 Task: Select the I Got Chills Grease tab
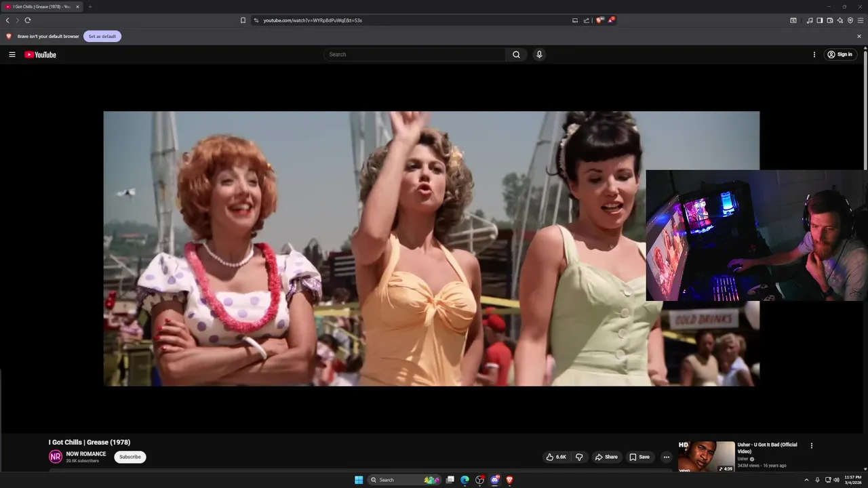pyautogui.click(x=42, y=7)
